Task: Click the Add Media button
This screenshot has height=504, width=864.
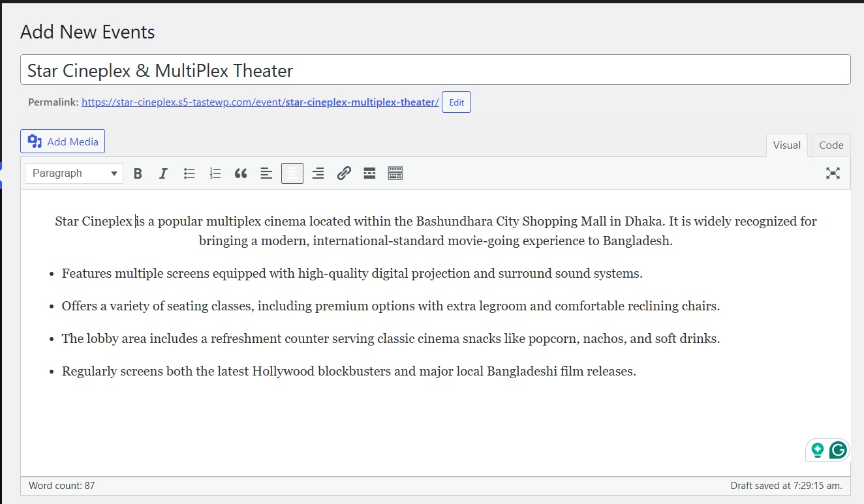Action: (x=63, y=141)
